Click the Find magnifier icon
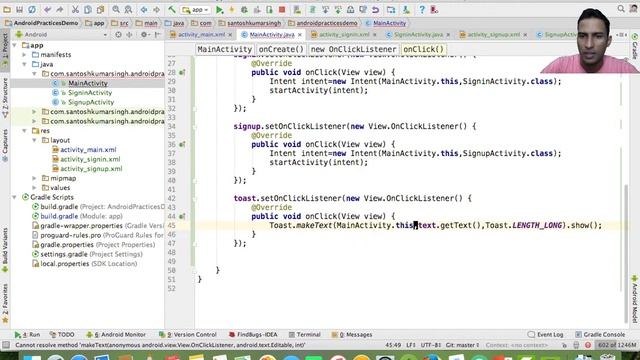The image size is (640, 360). [x=116, y=9]
